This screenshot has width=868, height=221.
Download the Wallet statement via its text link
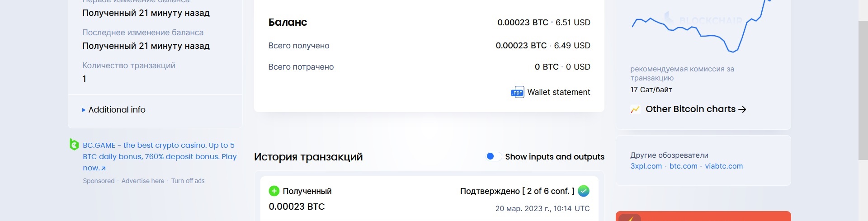pyautogui.click(x=558, y=92)
